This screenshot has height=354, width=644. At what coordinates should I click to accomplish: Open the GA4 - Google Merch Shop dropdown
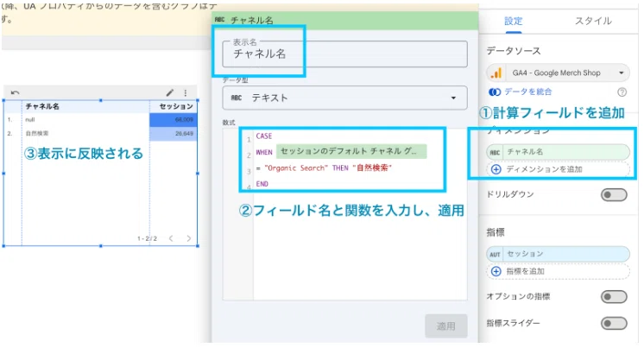[558, 73]
